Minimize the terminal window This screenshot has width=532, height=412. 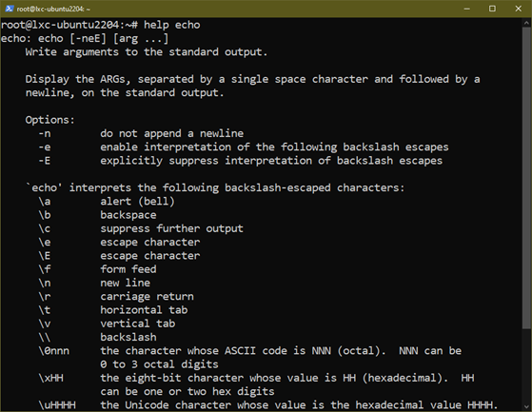(x=467, y=9)
